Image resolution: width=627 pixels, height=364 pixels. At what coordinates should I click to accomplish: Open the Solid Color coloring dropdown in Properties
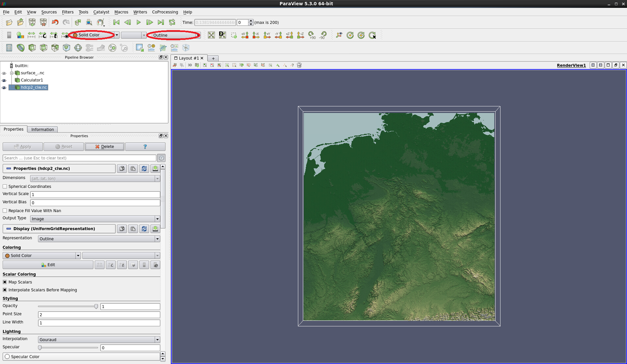[42, 256]
